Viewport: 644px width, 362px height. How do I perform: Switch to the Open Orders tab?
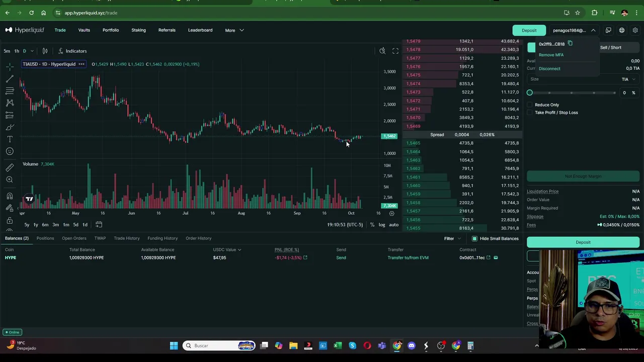click(x=74, y=238)
